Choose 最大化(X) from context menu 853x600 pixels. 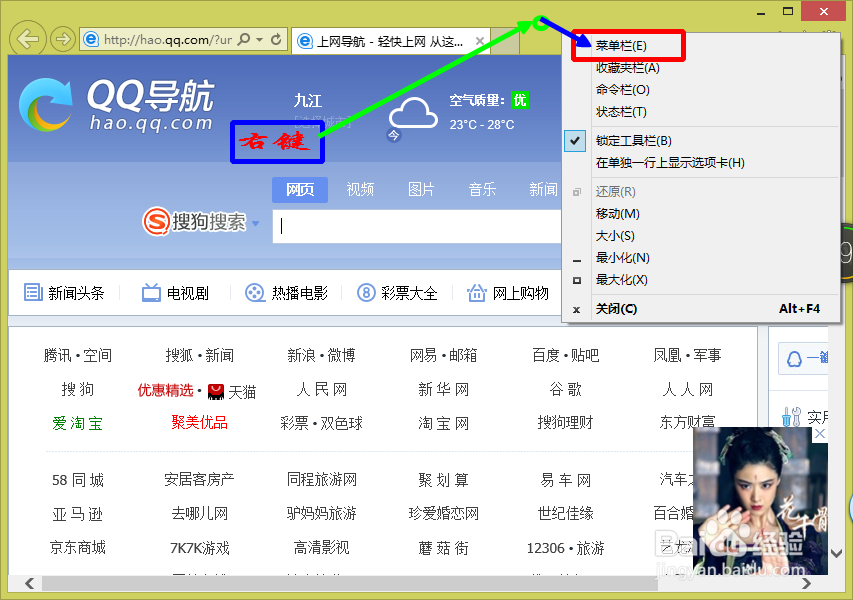click(x=621, y=280)
